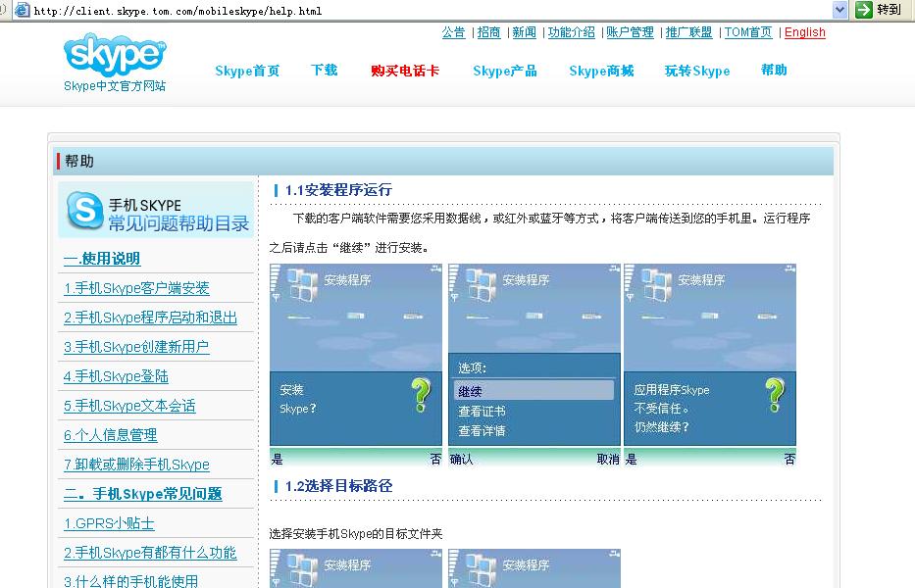Click 查看证书 option in phone screenshot
The image size is (915, 588).
tap(482, 412)
